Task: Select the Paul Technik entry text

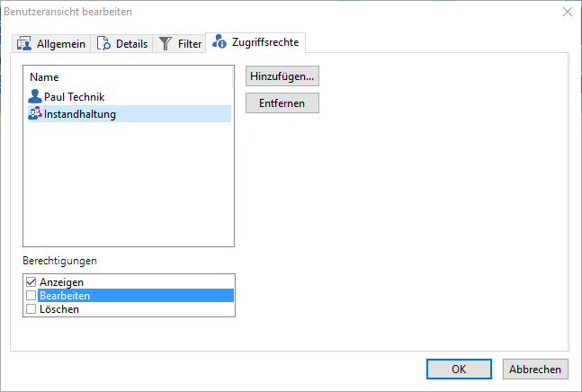Action: [75, 97]
